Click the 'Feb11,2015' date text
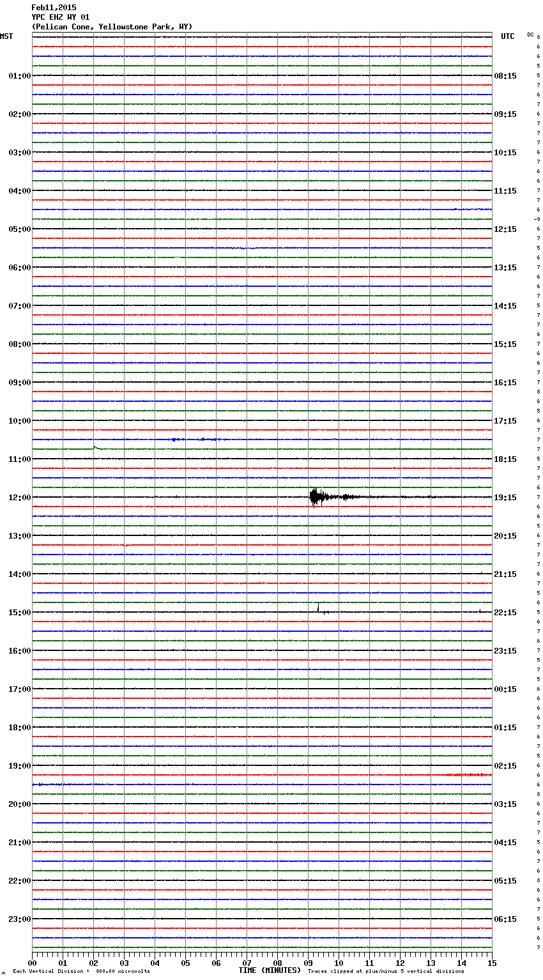This screenshot has height=980, width=543. pyautogui.click(x=54, y=8)
